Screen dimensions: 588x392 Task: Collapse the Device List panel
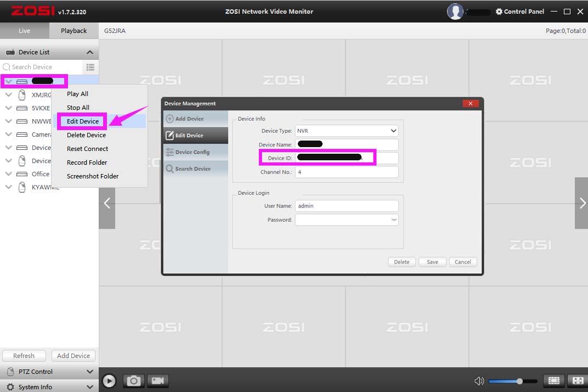[x=90, y=52]
